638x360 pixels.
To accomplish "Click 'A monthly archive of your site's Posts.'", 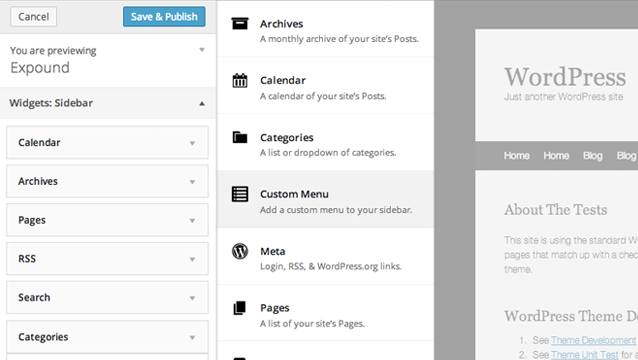I will tap(339, 39).
